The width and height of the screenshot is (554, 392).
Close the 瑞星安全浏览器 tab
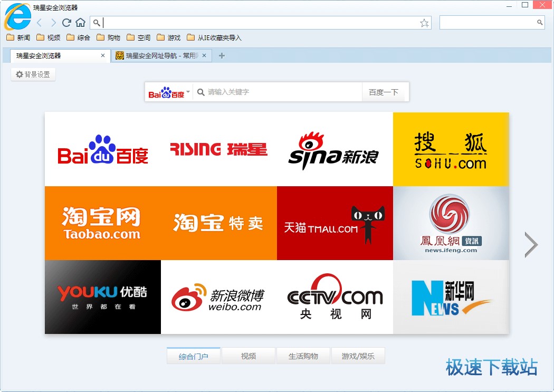tap(103, 55)
